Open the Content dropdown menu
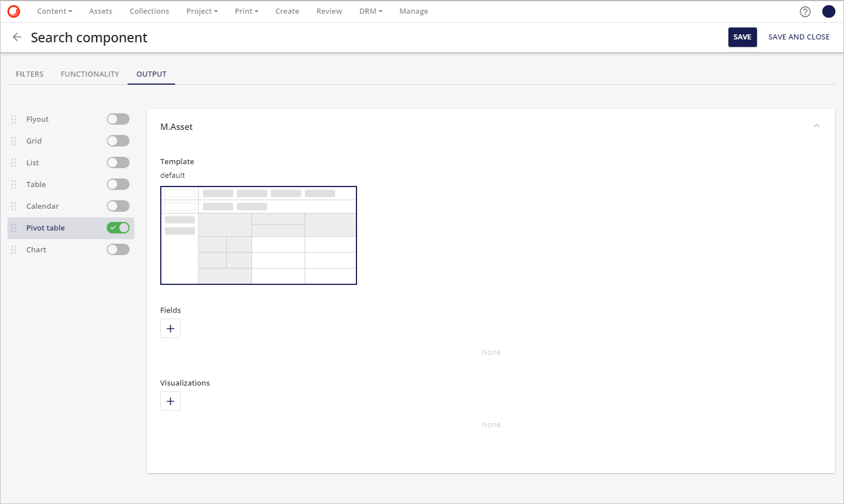This screenshot has height=504, width=844. click(54, 11)
